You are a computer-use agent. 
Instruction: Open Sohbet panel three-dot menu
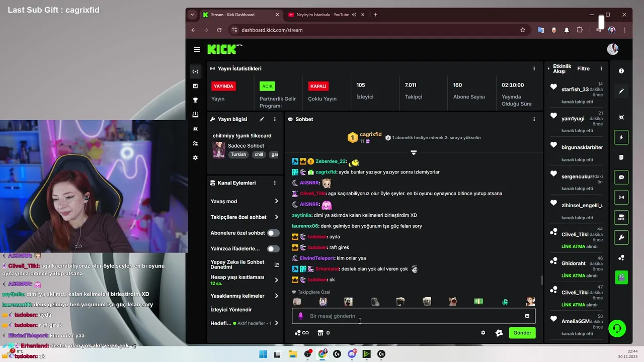534,119
